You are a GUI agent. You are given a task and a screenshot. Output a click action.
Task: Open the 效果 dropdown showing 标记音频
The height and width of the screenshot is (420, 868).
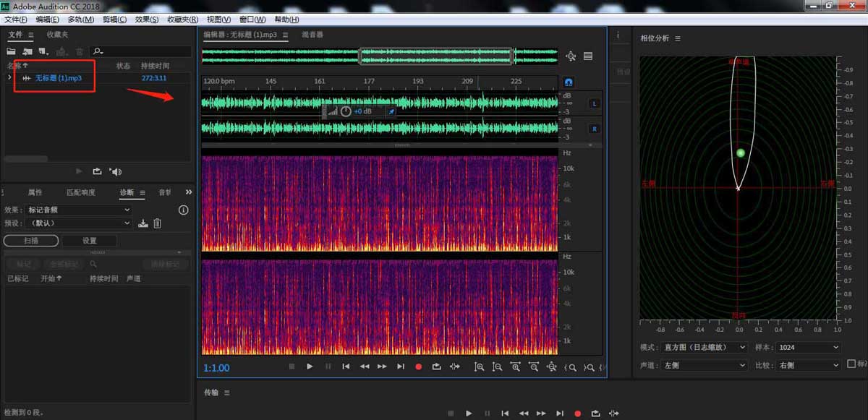[x=78, y=210]
